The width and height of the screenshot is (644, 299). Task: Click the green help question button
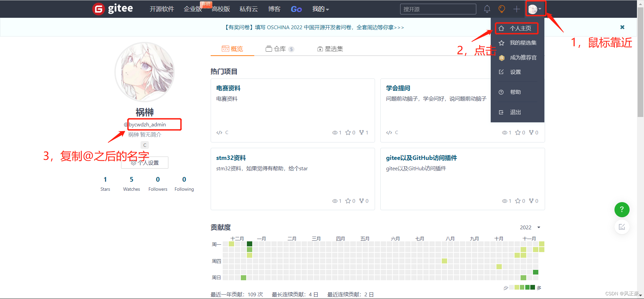(x=622, y=210)
